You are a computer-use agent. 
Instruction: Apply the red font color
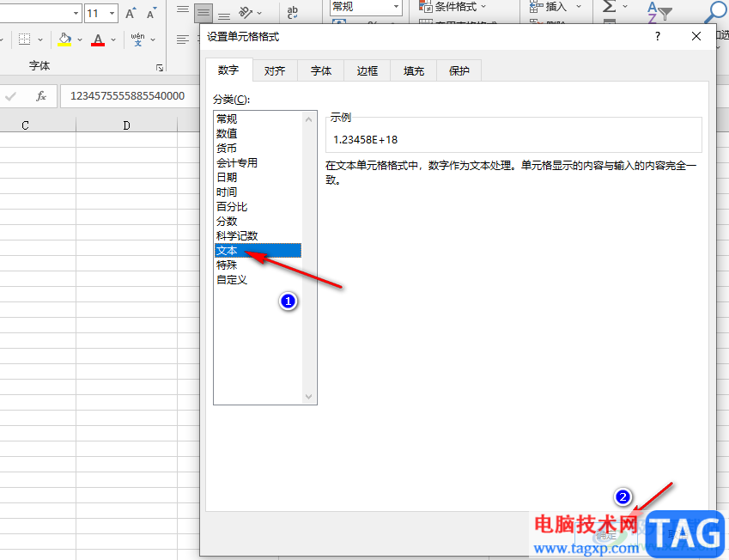(x=98, y=40)
